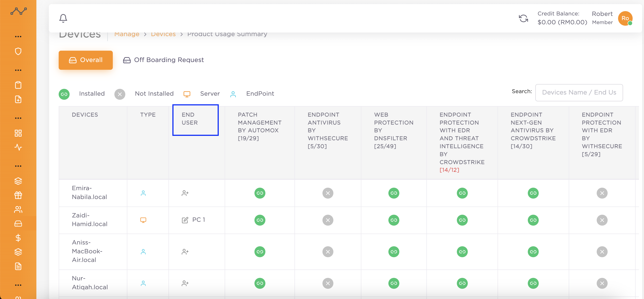This screenshot has height=299, width=644.
Task: Click Aniss-MacBook-Air.local device name
Action: point(87,251)
